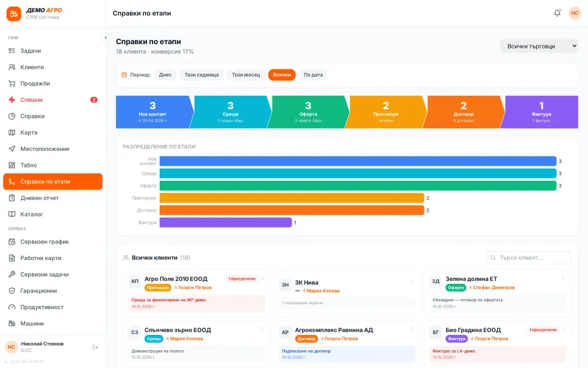Click the Задачи checklist icon
Image resolution: width=588 pixels, height=368 pixels.
click(12, 51)
